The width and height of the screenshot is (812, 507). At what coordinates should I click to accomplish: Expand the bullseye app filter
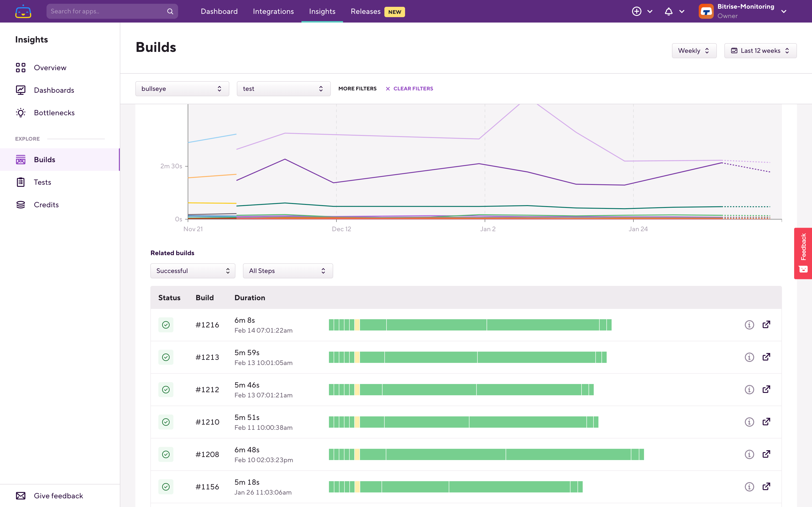click(x=182, y=88)
